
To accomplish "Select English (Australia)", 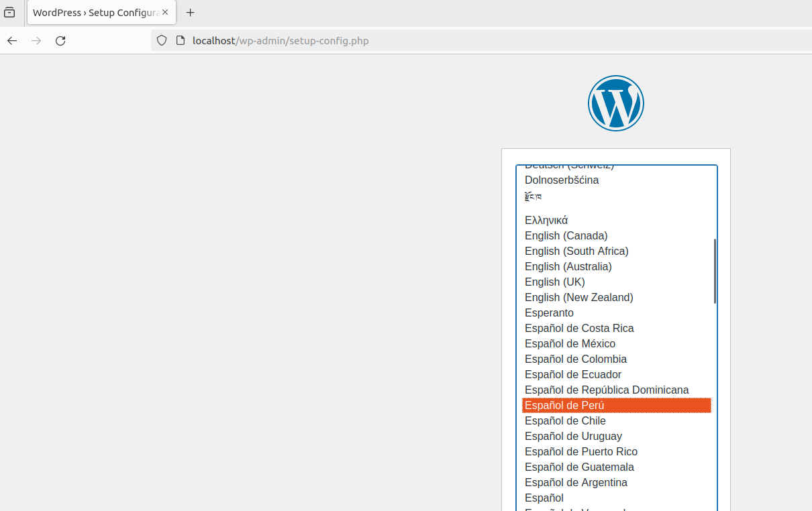I will pos(616,266).
